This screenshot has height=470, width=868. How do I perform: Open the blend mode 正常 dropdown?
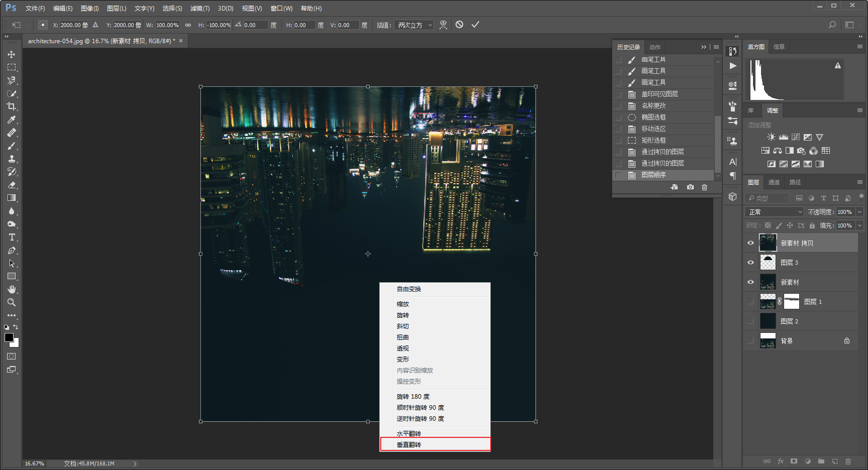[x=774, y=212]
